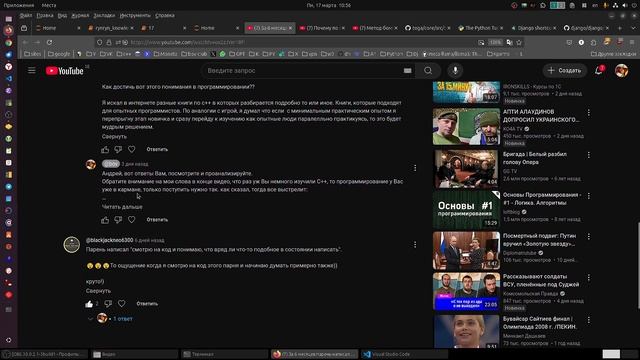Click the YouTube search magnifier button
Viewport: 640px width, 360px height.
point(428,71)
